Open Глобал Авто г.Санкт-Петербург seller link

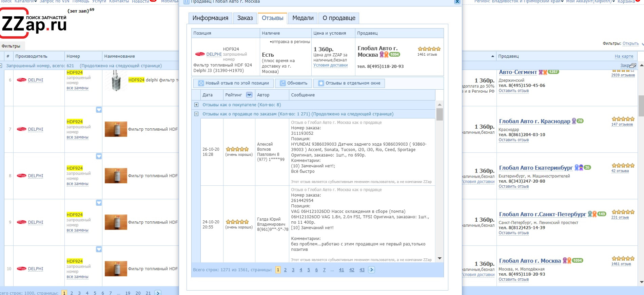[x=543, y=215]
